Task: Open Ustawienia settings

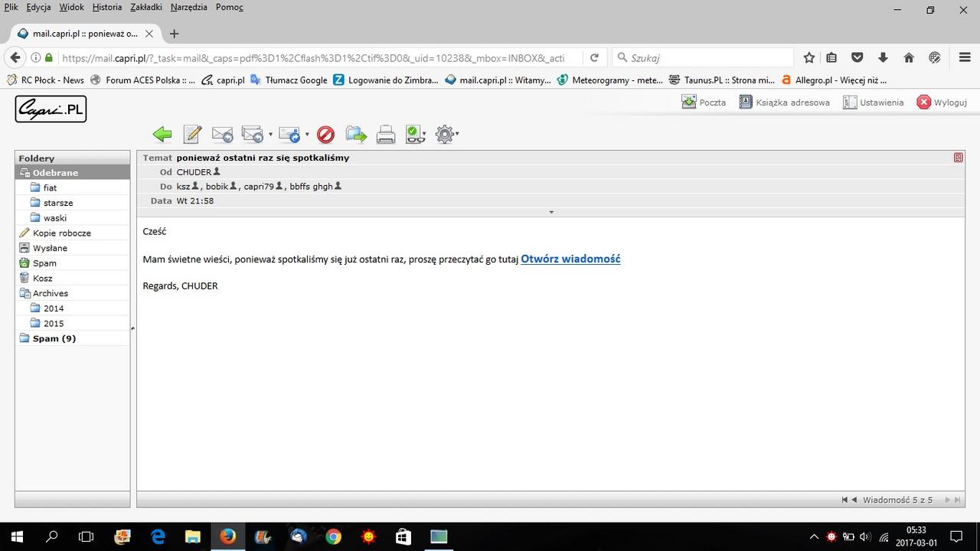Action: [873, 102]
